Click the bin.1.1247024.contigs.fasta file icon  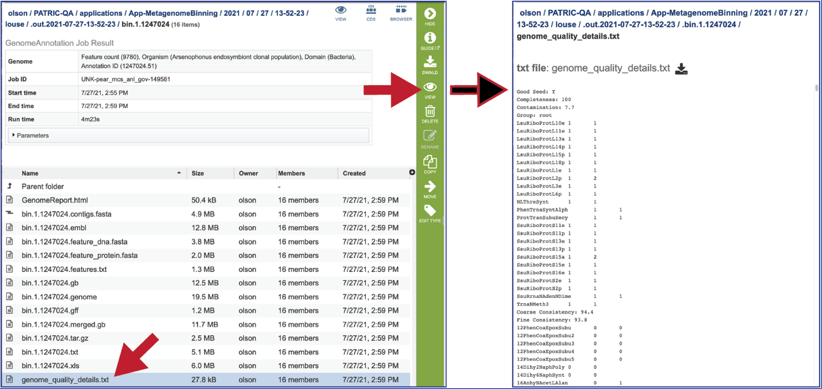[9, 214]
